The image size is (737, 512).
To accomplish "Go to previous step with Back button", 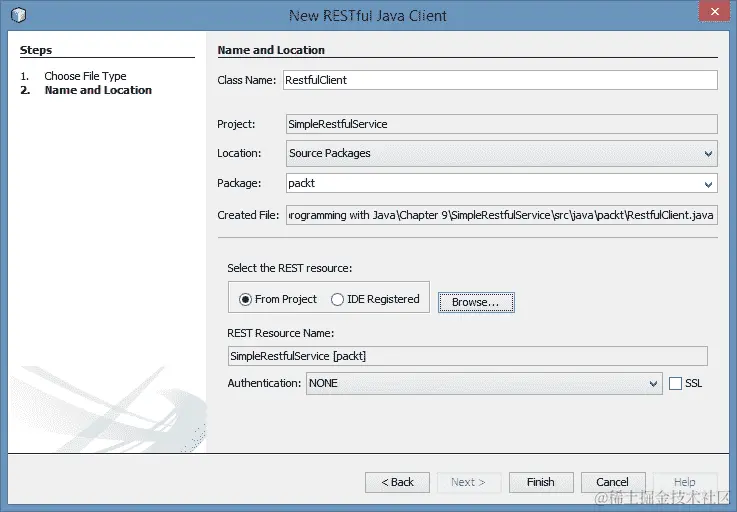I will point(397,482).
